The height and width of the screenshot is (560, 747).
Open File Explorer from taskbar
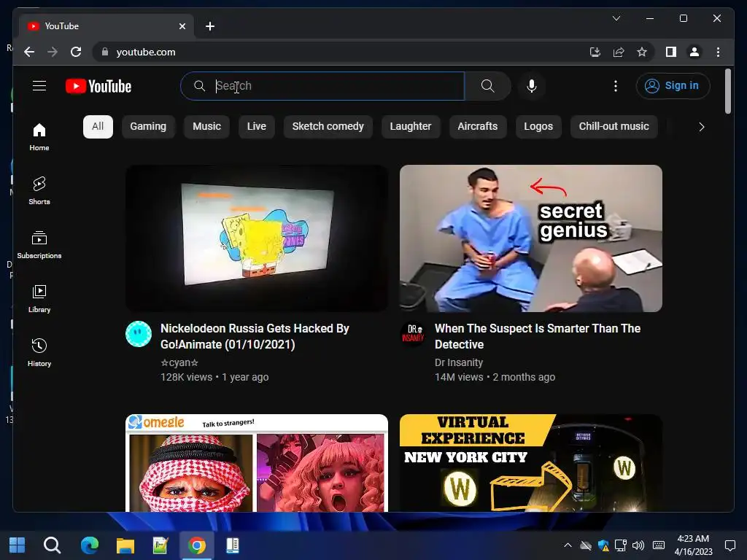tap(125, 545)
